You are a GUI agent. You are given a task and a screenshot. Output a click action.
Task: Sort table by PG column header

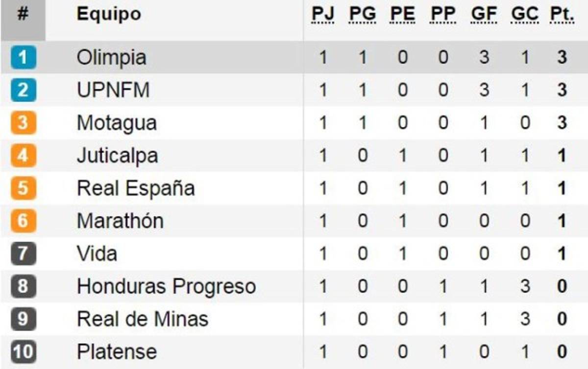point(363,15)
